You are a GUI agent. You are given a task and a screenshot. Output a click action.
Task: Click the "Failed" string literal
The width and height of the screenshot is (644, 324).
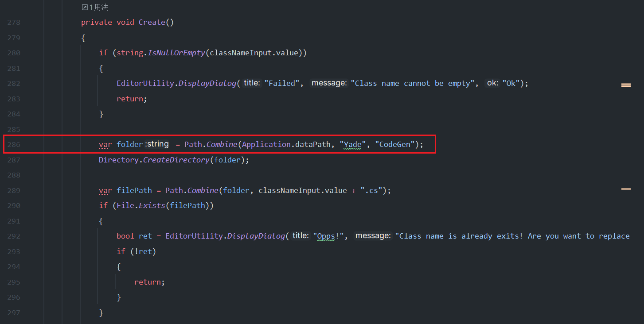(x=283, y=83)
